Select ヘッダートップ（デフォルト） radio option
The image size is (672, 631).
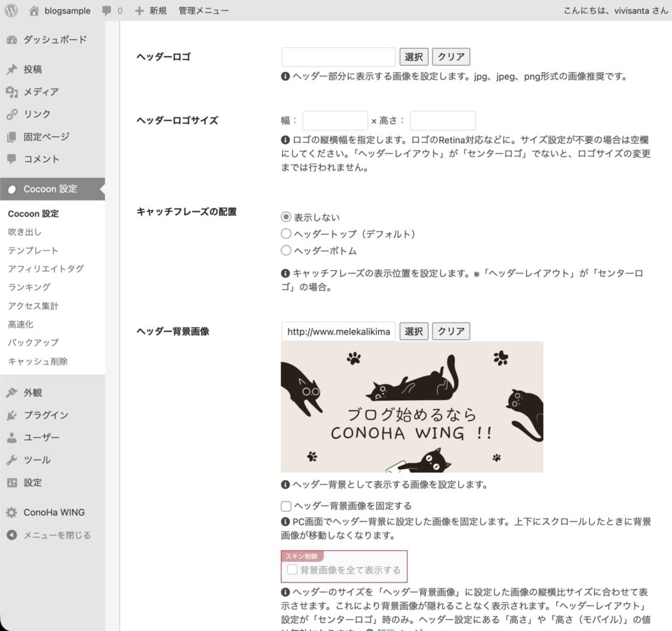286,234
